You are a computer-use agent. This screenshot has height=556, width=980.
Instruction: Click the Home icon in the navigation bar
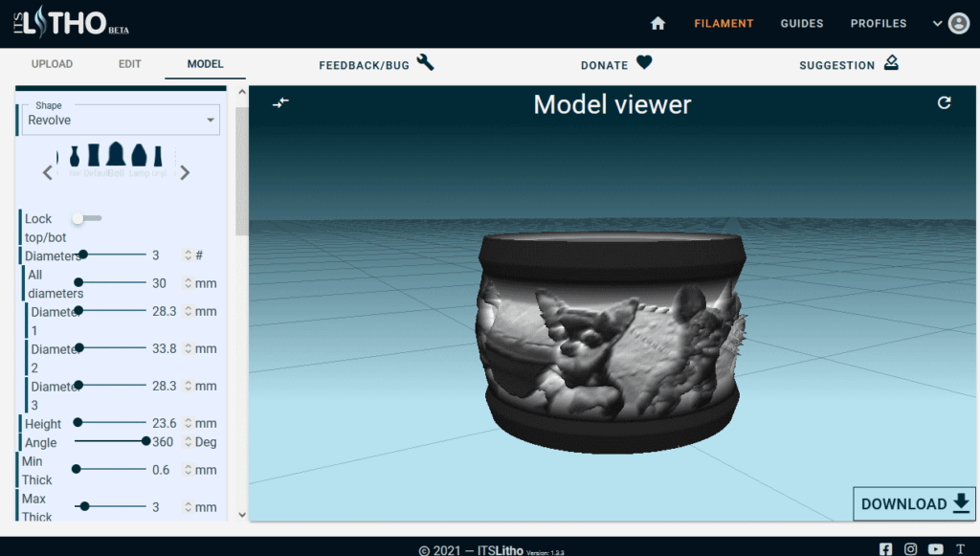click(x=657, y=23)
